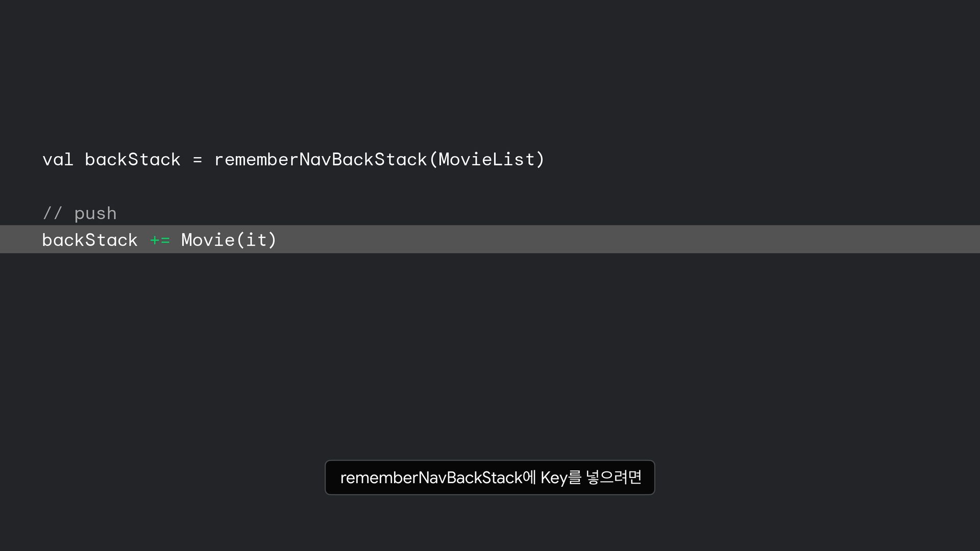
Task: Click the 'backStack' variable in the first line
Action: click(x=132, y=160)
